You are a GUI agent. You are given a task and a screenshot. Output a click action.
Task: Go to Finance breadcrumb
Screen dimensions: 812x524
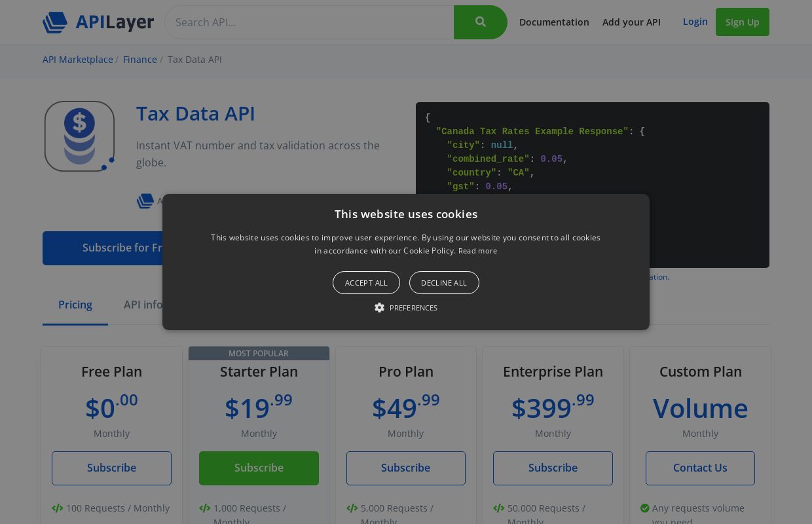click(140, 60)
